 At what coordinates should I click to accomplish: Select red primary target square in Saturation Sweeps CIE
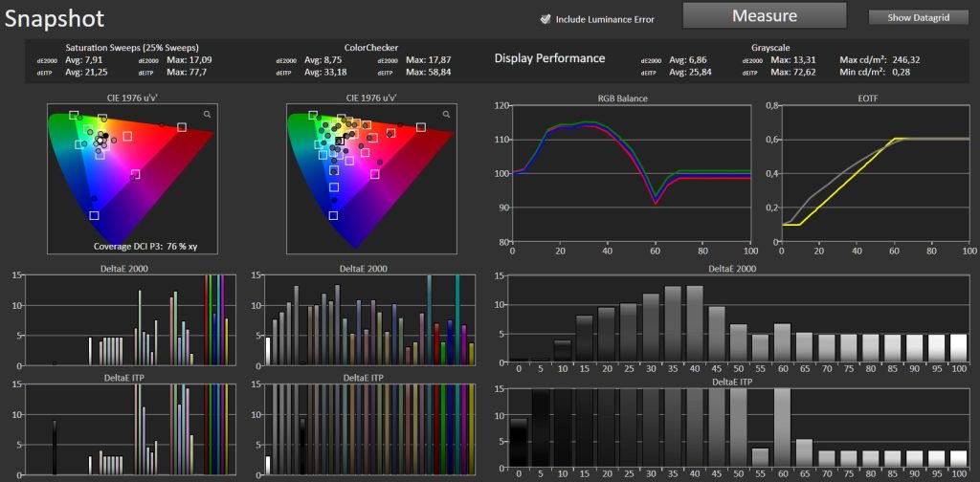pyautogui.click(x=182, y=126)
